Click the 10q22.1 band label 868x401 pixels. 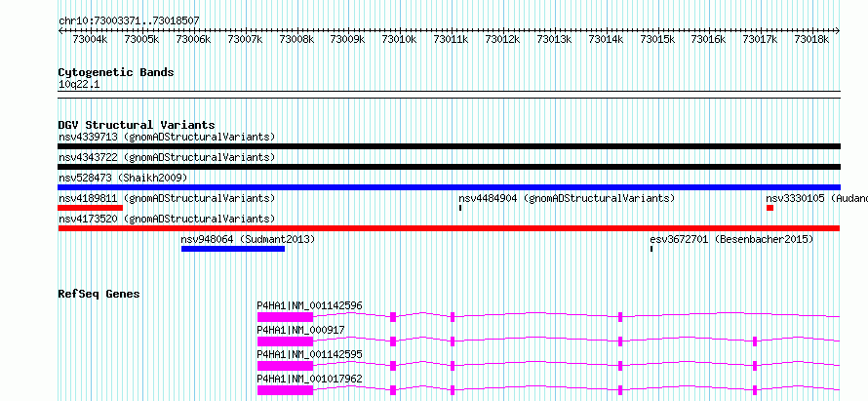[x=79, y=85]
